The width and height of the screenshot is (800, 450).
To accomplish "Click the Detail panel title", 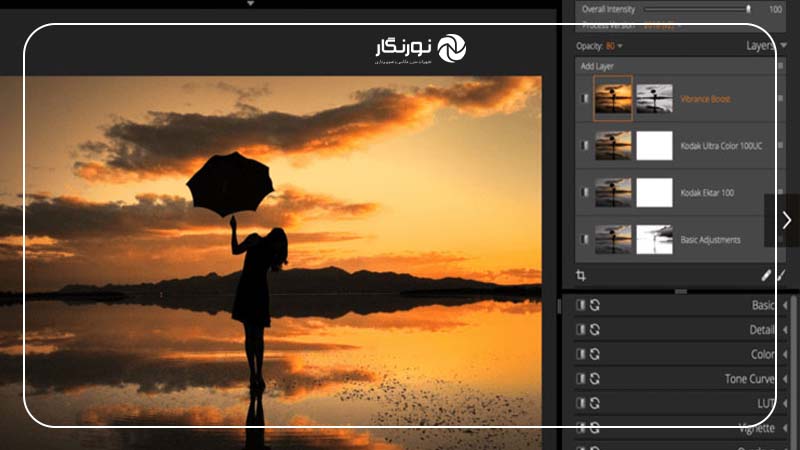I will [762, 330].
